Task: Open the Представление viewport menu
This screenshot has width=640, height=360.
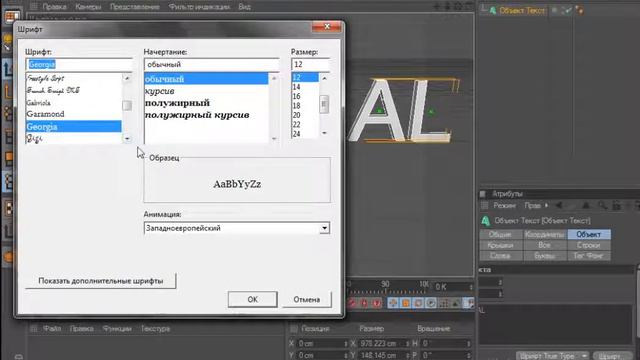Action: 135,7
